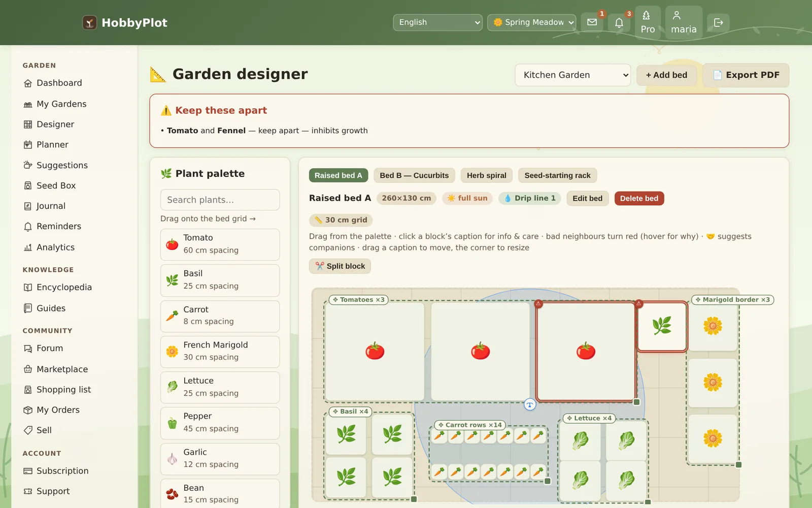Open the notifications bell icon
812x508 pixels.
[x=619, y=22]
